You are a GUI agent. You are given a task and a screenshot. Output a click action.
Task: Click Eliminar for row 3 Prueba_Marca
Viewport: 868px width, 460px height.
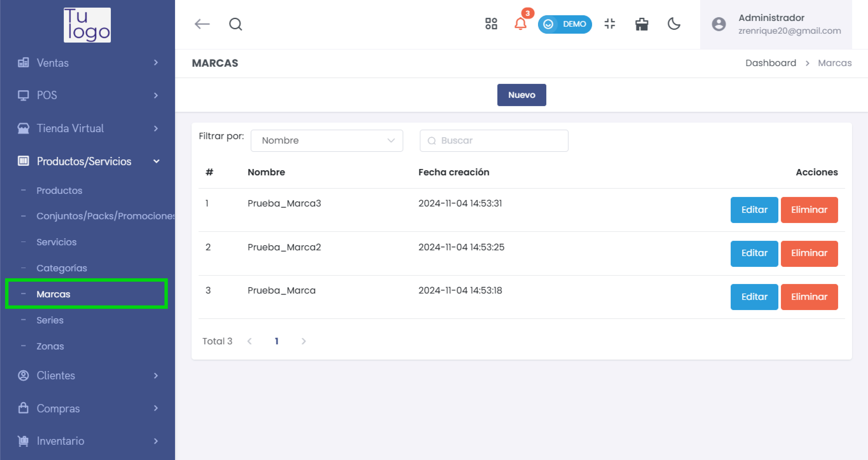click(809, 297)
